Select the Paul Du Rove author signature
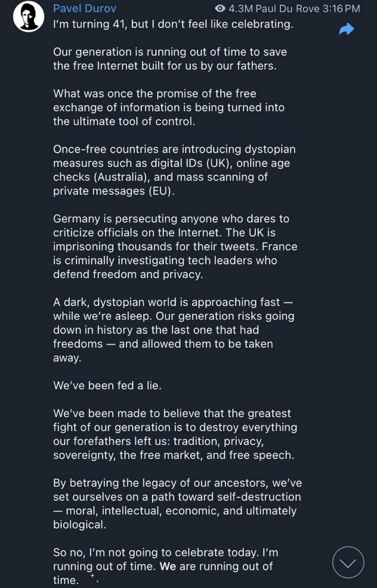Image resolution: width=377 pixels, height=588 pixels. tap(288, 8)
